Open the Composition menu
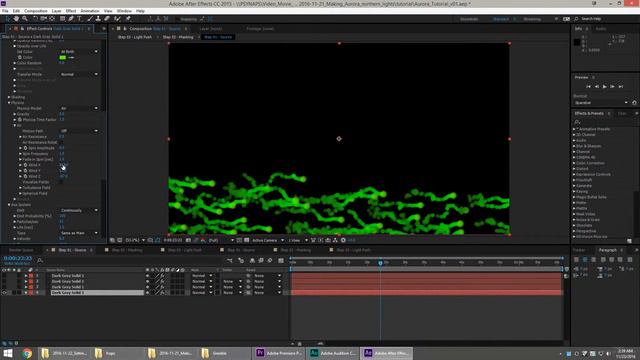This screenshot has height=360, width=640. 36,11
